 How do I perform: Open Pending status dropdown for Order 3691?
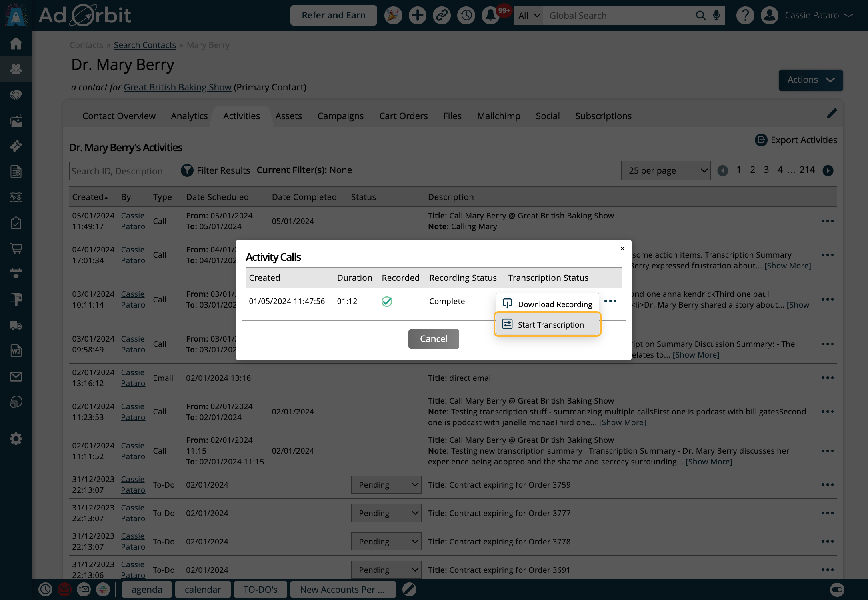pyautogui.click(x=386, y=570)
